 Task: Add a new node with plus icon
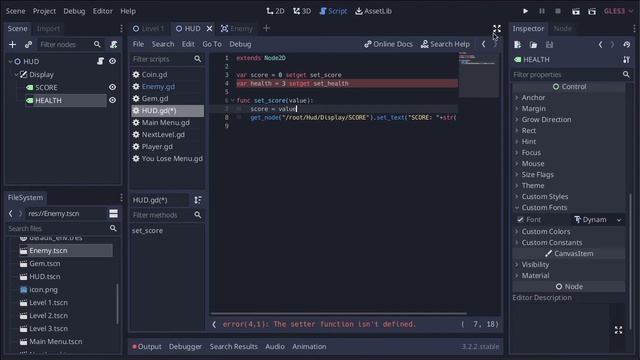(x=12, y=44)
